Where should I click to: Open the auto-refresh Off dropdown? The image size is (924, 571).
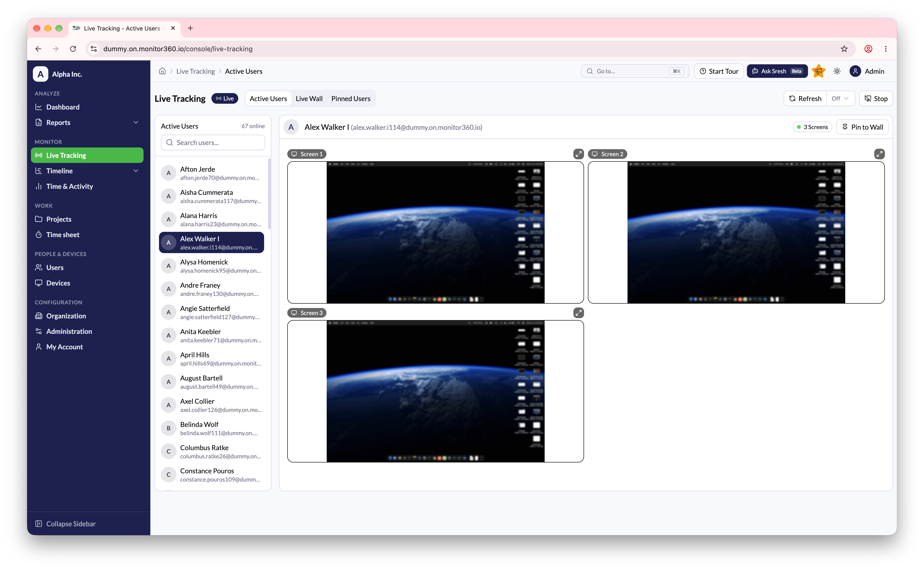840,99
